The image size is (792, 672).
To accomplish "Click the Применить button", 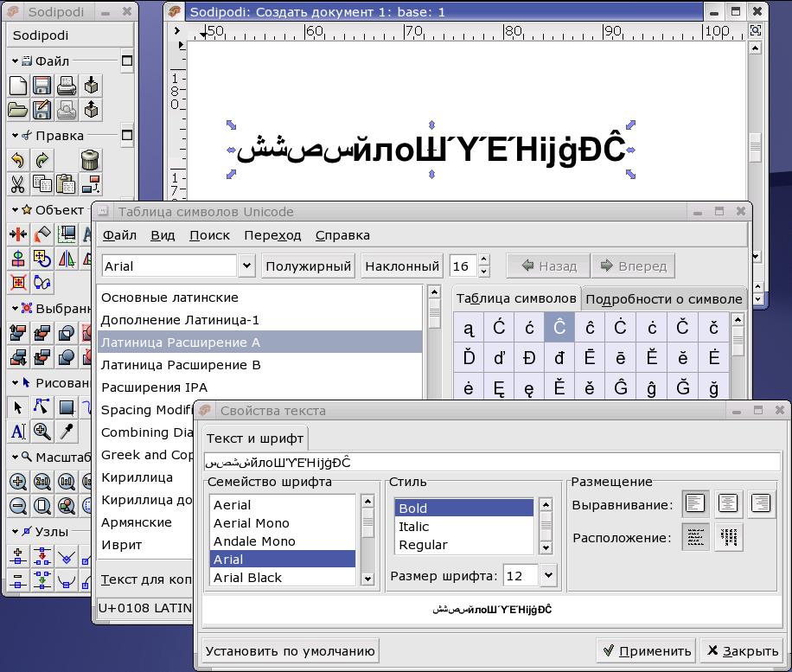I will 646,651.
